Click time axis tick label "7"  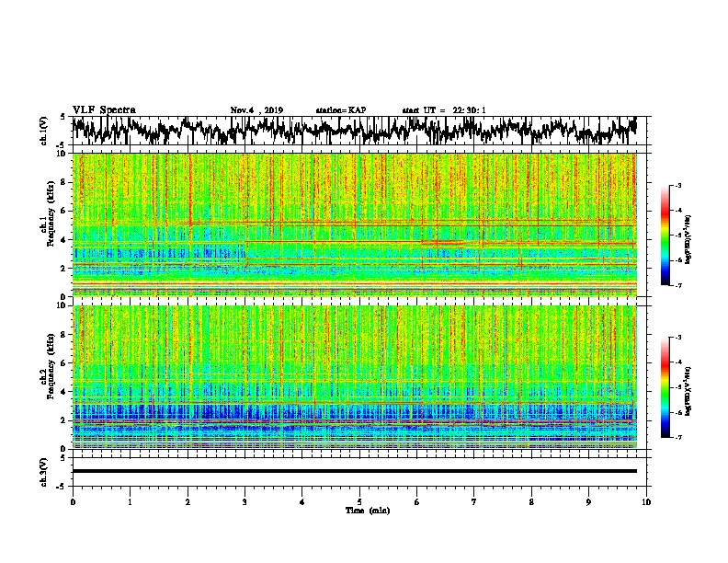[x=474, y=502]
